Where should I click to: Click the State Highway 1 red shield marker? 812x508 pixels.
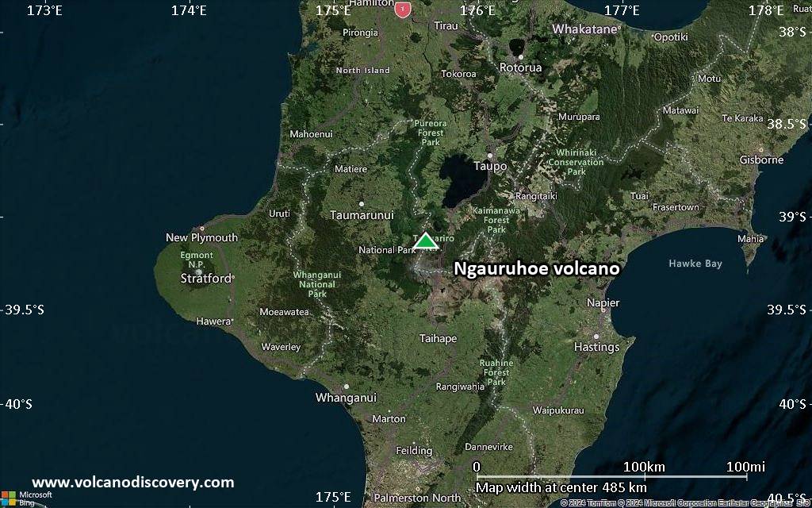(x=401, y=10)
